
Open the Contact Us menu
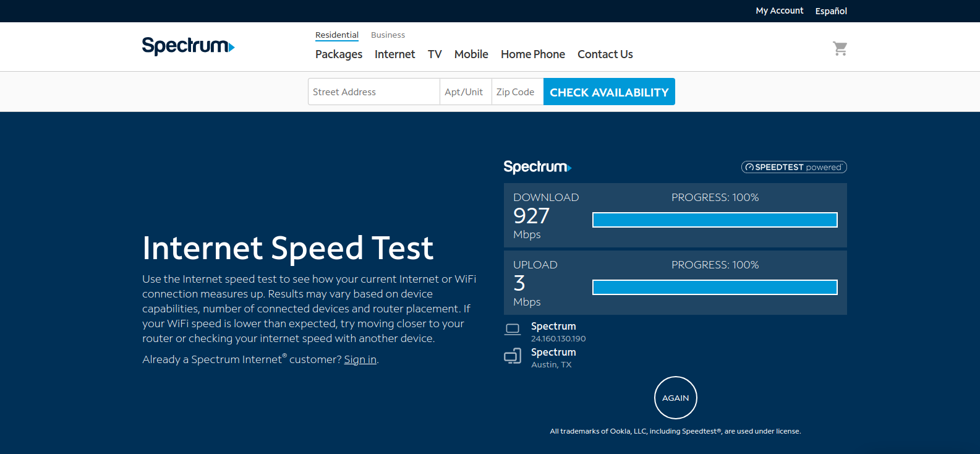tap(605, 54)
